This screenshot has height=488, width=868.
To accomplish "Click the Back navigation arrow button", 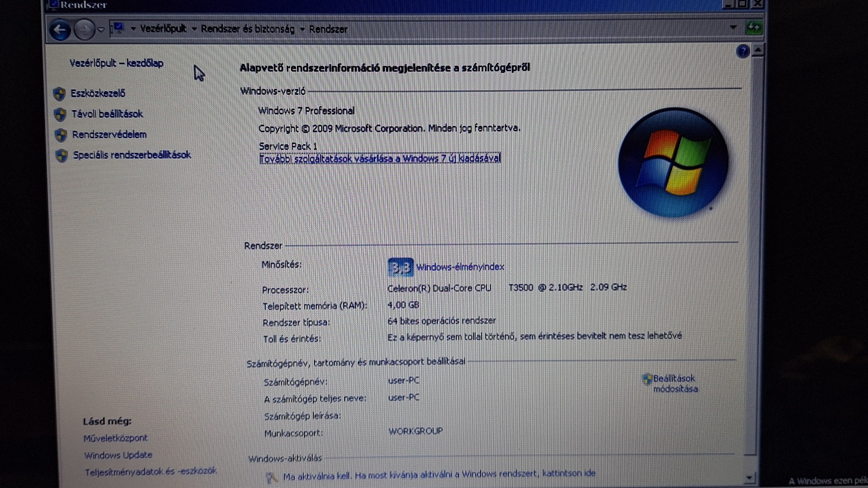I will coord(60,30).
